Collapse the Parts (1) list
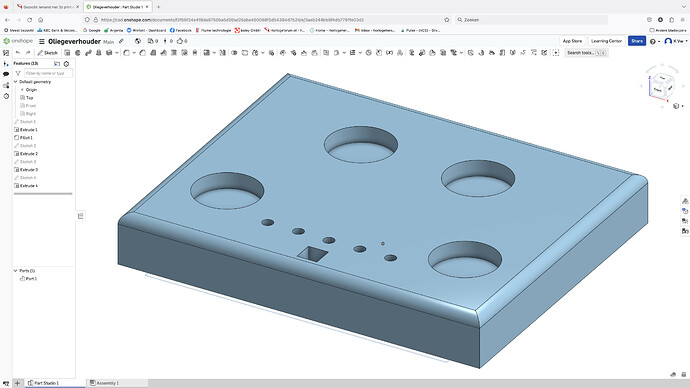 point(16,271)
